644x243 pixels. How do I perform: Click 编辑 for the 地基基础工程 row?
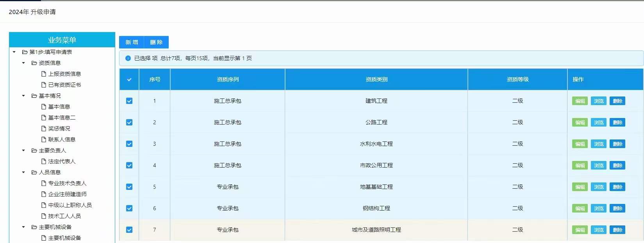point(580,187)
